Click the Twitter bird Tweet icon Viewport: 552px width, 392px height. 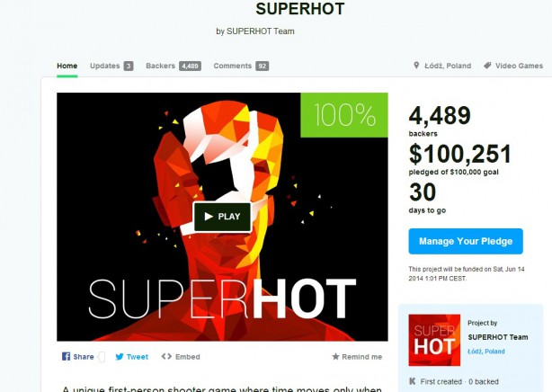pos(120,357)
